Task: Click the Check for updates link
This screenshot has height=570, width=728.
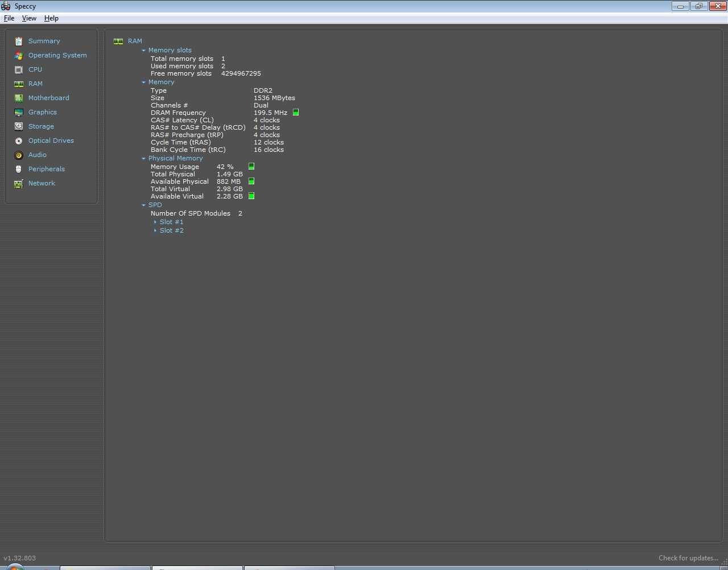Action: pyautogui.click(x=688, y=558)
